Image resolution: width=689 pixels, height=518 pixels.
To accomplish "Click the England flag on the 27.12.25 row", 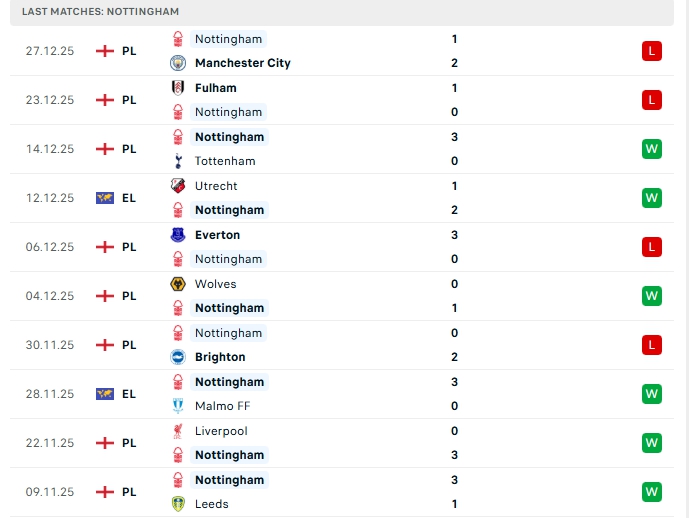I will click(105, 51).
